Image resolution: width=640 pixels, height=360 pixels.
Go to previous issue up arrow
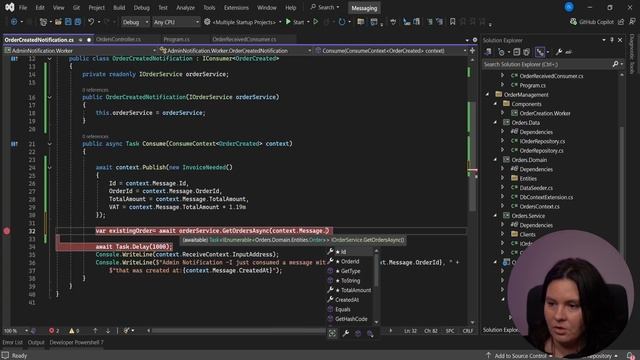coord(95,331)
